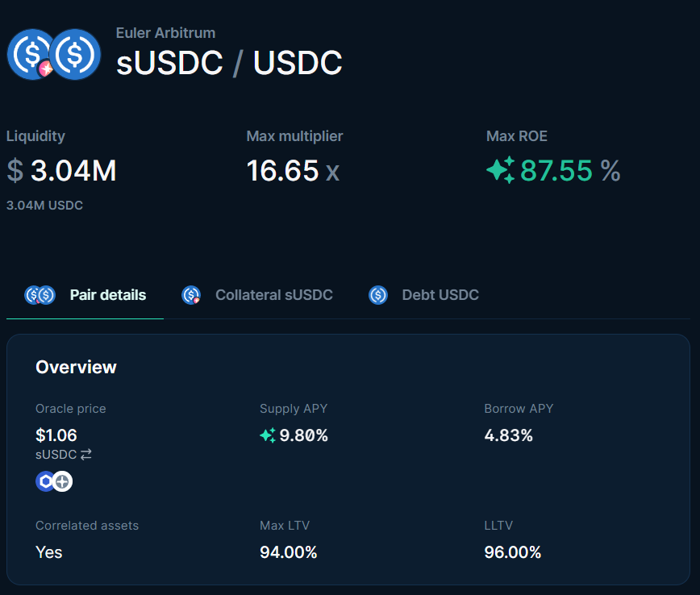Click the Max multiplier label
700x595 pixels.
click(x=294, y=136)
